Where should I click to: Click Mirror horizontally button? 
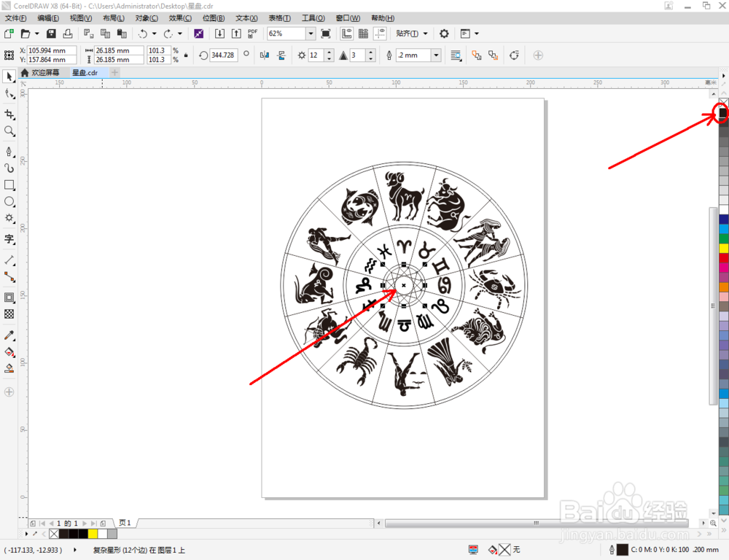click(265, 55)
